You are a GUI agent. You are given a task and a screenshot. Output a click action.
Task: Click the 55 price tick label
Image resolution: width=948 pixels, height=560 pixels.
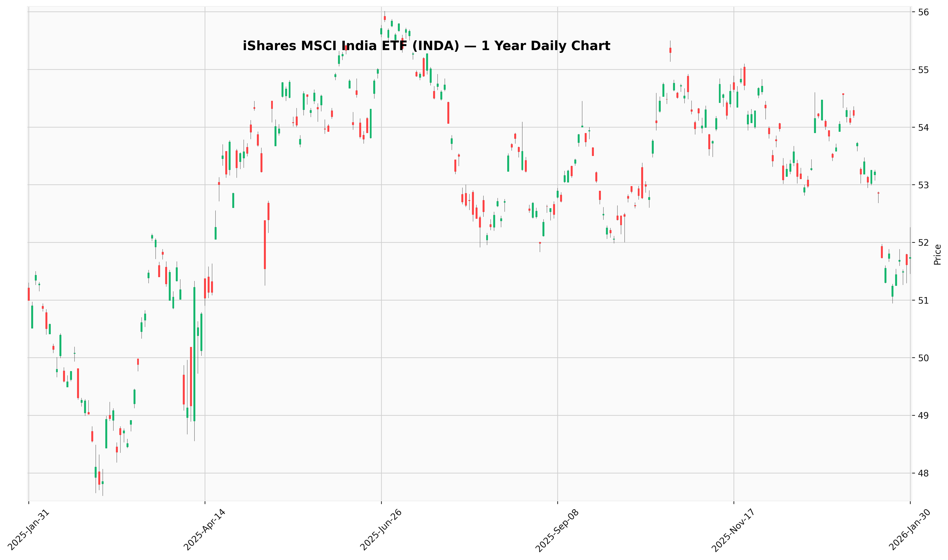click(x=924, y=70)
